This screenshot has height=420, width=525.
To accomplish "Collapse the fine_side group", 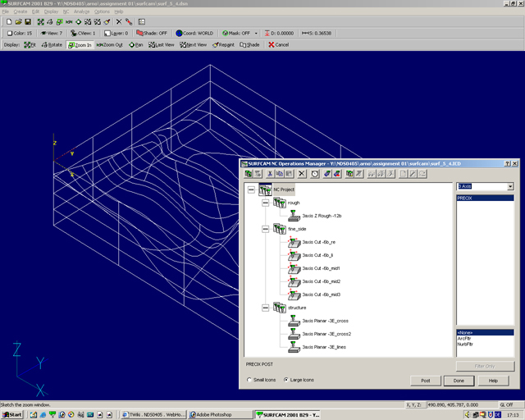I will tap(265, 229).
